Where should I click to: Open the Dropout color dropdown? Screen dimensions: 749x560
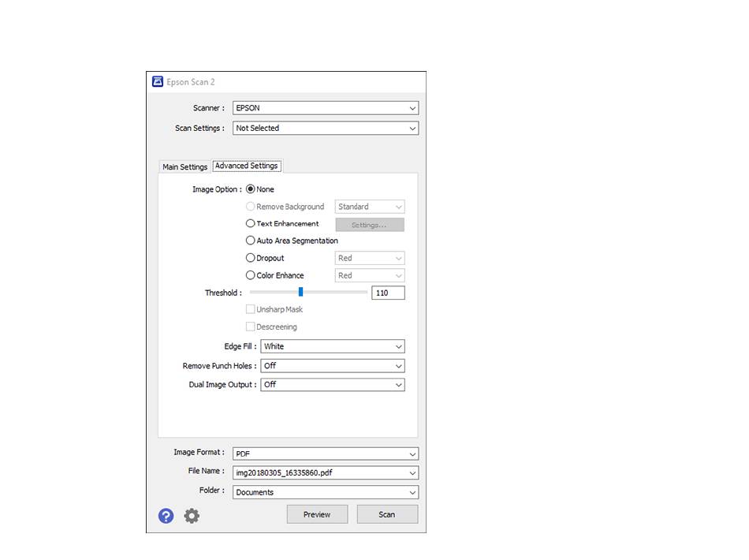coord(370,258)
